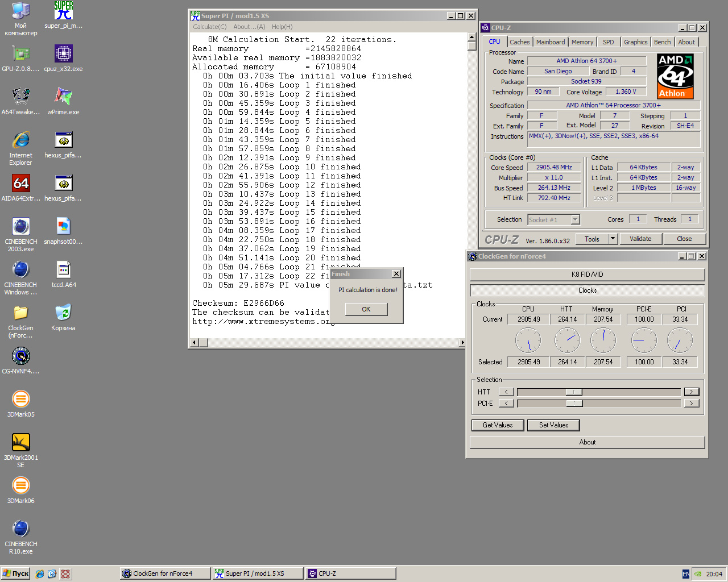Open the GPU-Z desktop icon
Image resolution: width=728 pixels, height=582 pixels.
[21, 54]
